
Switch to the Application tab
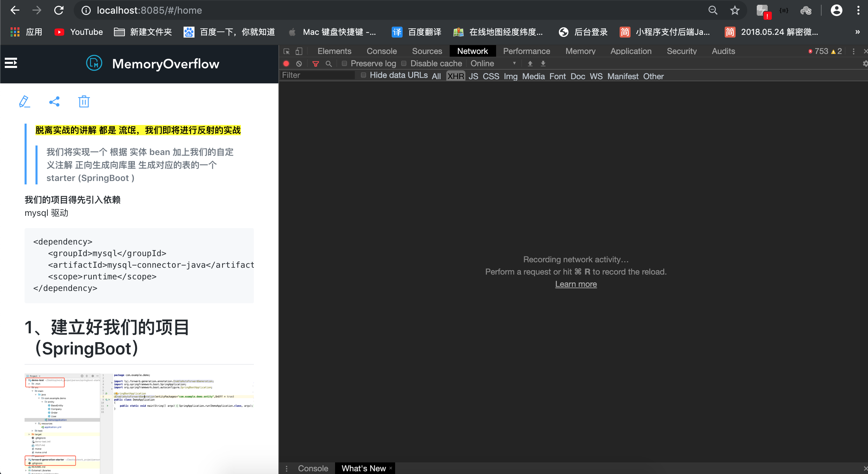(x=631, y=51)
